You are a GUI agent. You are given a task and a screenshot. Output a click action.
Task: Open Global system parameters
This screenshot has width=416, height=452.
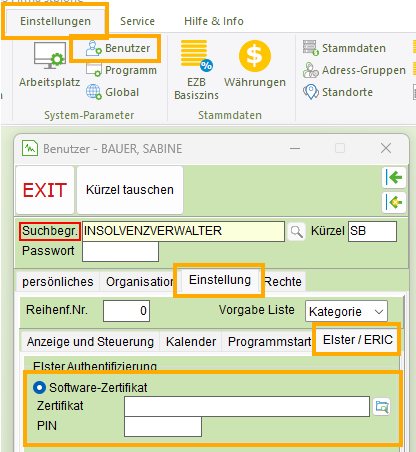tap(112, 92)
